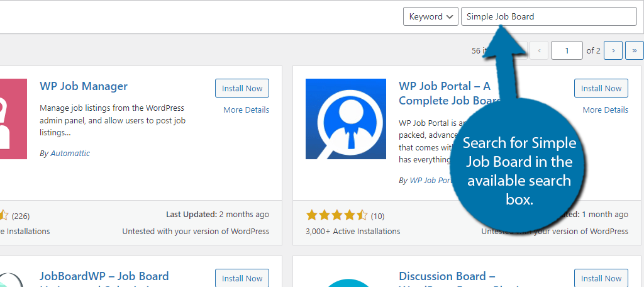Viewport: 644px width, 287px height.
Task: Open the Keyword search type dropdown
Action: pos(430,16)
